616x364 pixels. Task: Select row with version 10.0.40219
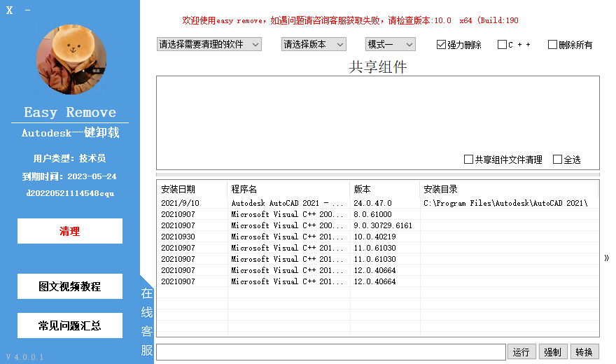point(377,237)
